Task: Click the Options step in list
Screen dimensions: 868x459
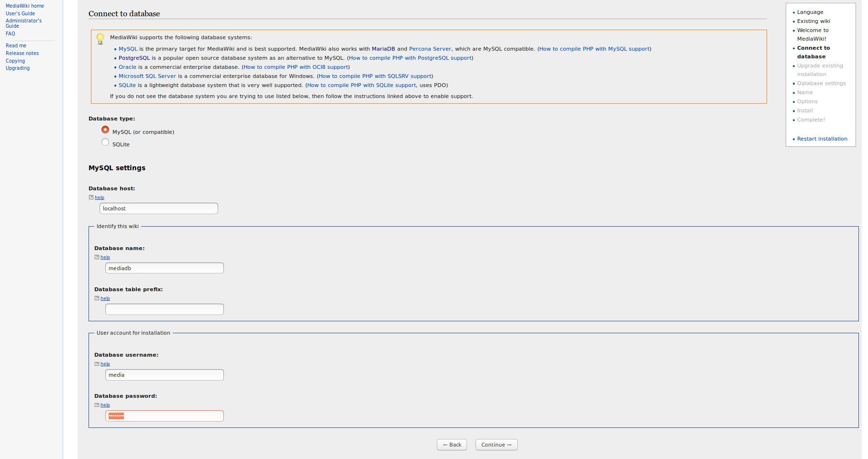Action: click(807, 101)
